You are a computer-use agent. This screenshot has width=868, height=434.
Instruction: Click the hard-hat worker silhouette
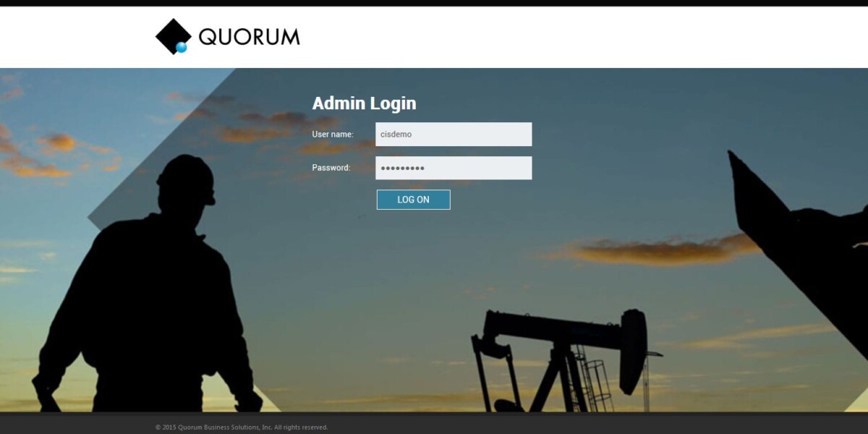click(x=148, y=289)
